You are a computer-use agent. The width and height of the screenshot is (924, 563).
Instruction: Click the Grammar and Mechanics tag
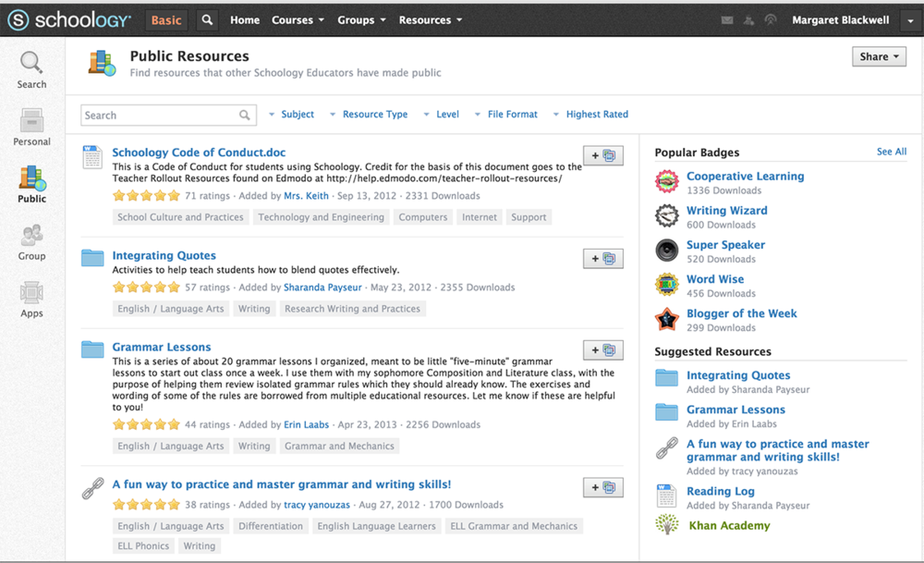pyautogui.click(x=339, y=446)
